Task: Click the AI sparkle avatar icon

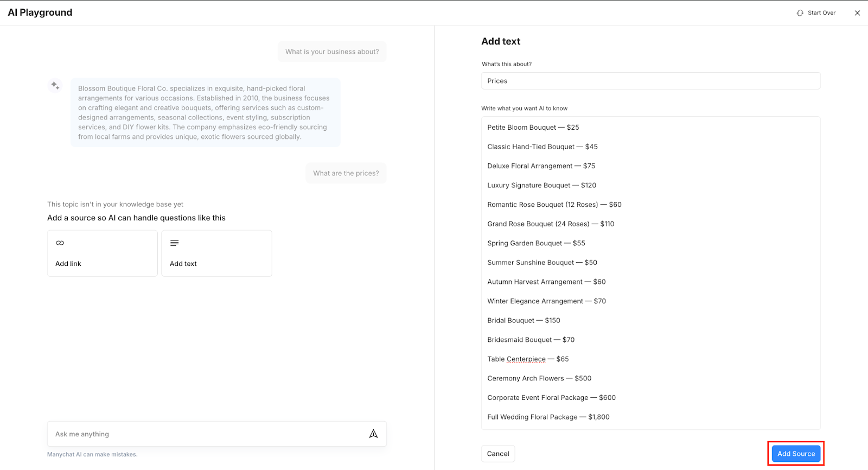Action: 55,85
